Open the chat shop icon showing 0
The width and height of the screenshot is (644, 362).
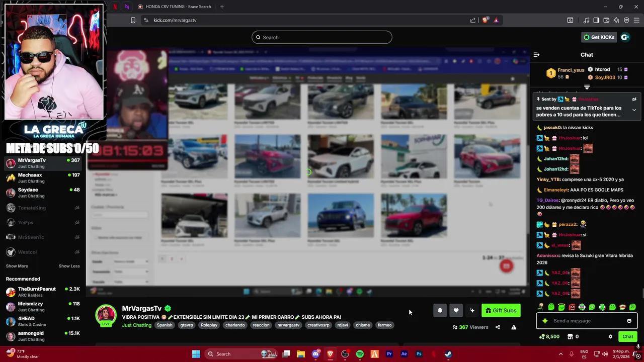coord(573,337)
